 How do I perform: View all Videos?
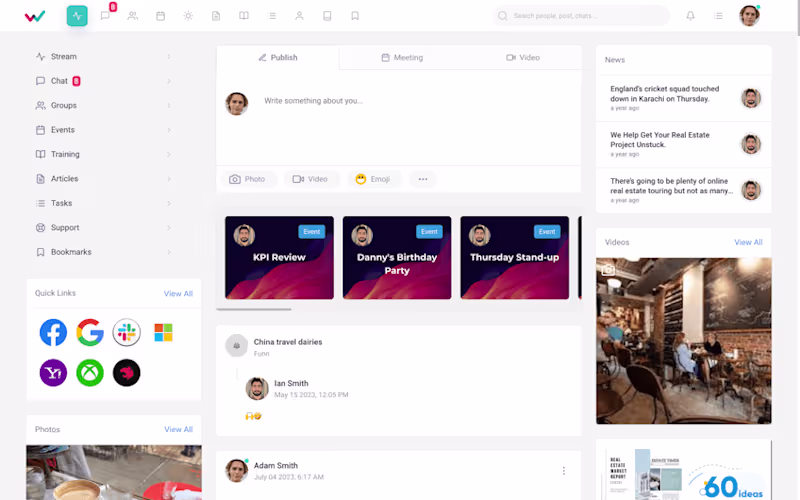point(748,242)
